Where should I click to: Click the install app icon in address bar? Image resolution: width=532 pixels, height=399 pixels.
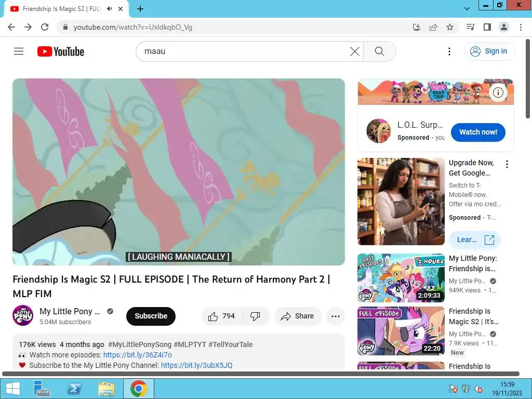click(416, 27)
